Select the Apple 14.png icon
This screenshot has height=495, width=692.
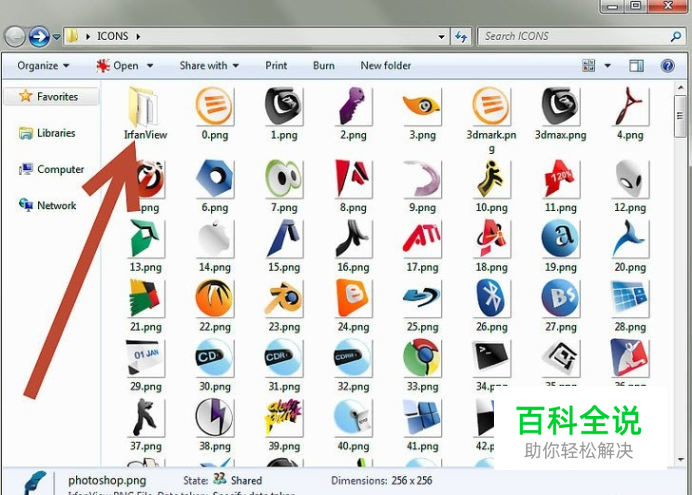point(214,238)
